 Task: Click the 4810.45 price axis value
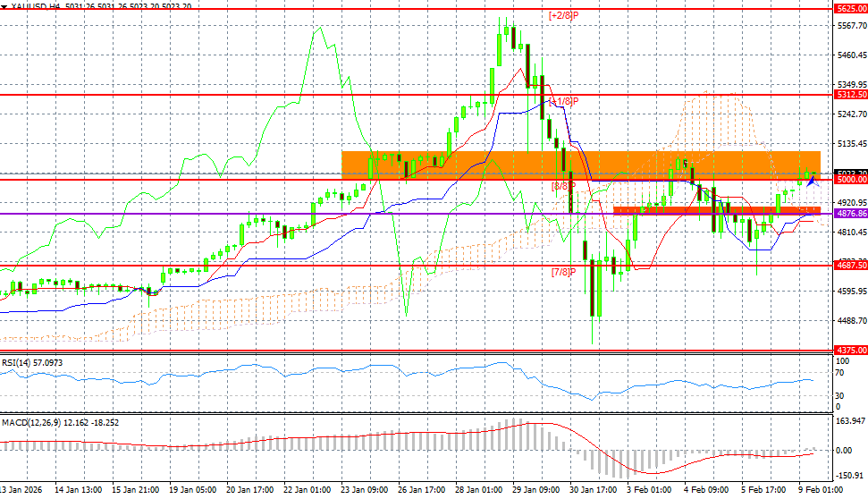[x=852, y=232]
